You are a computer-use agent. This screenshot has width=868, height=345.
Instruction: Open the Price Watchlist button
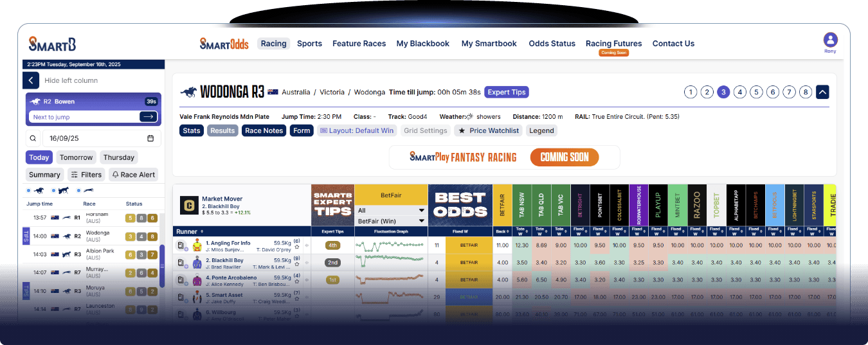tap(488, 130)
